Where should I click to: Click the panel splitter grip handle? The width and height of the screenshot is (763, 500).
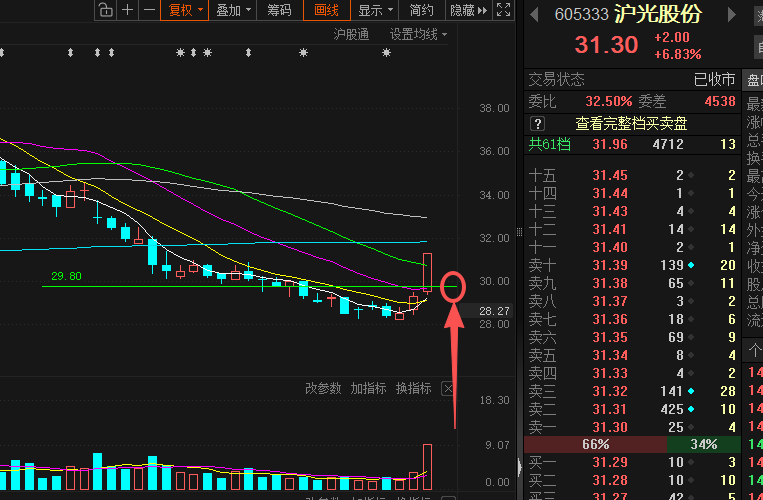(x=519, y=232)
